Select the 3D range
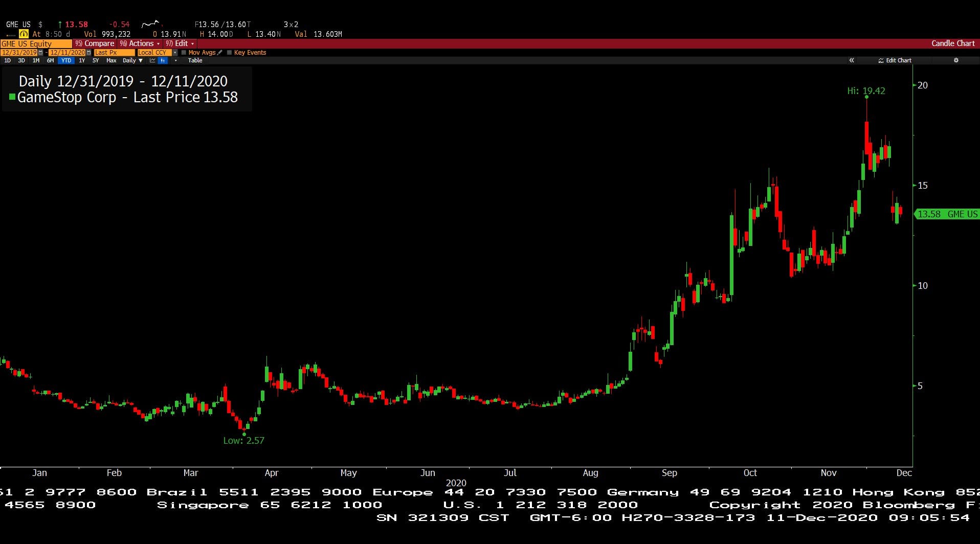This screenshot has width=980, height=544. (21, 60)
